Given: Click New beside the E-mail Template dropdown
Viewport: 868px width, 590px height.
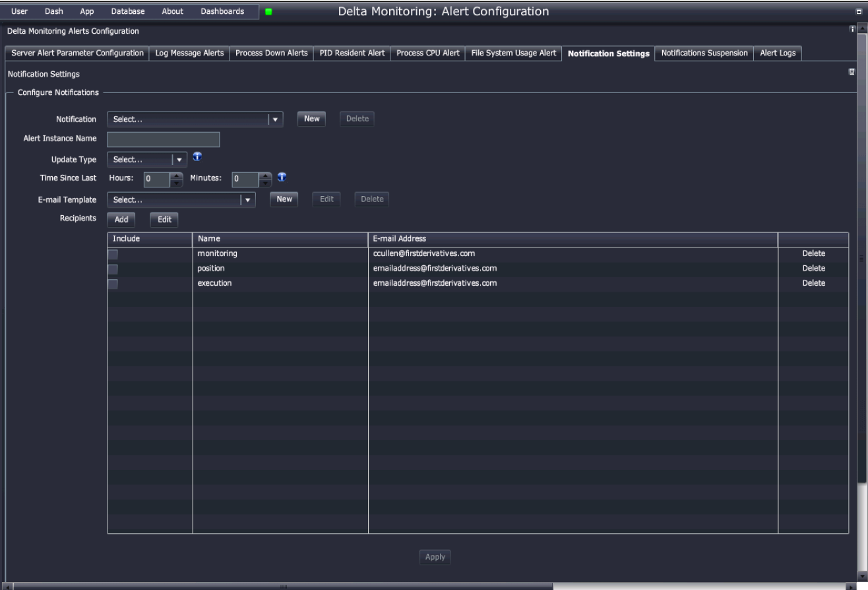Looking at the screenshot, I should [284, 199].
